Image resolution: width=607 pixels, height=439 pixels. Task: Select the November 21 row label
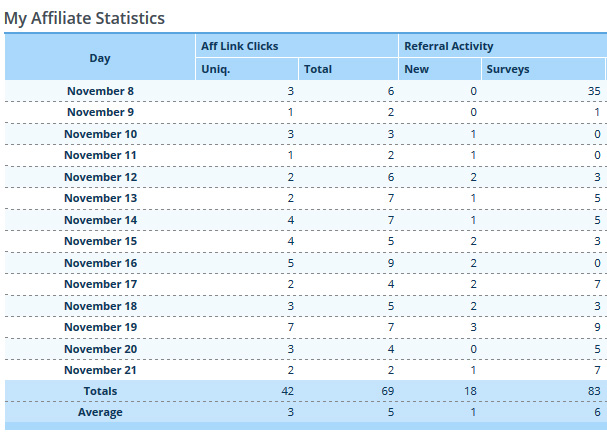tap(100, 370)
